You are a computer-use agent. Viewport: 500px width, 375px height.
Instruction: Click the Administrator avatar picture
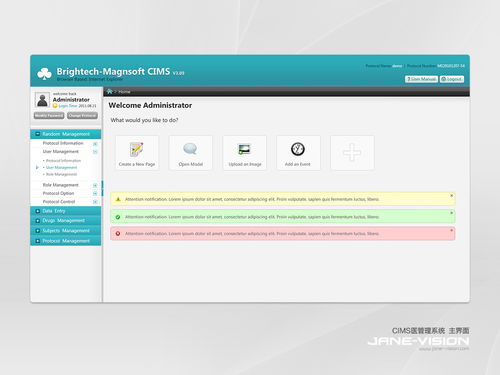click(42, 100)
